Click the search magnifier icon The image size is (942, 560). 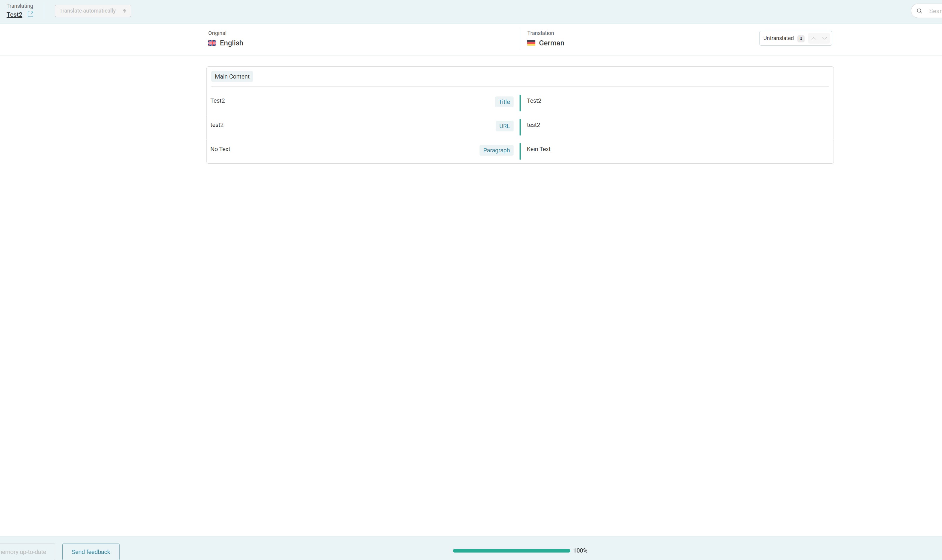(x=920, y=11)
